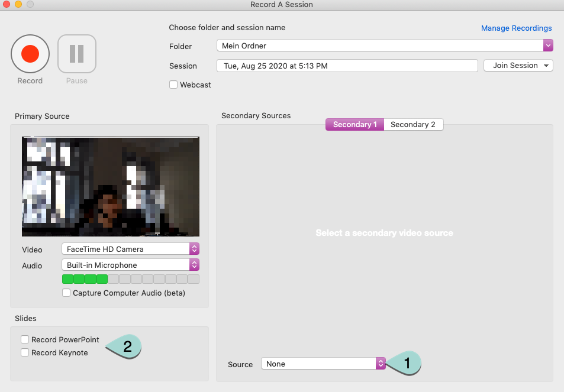Enable the Webcast checkbox
The height and width of the screenshot is (392, 564).
click(x=173, y=85)
